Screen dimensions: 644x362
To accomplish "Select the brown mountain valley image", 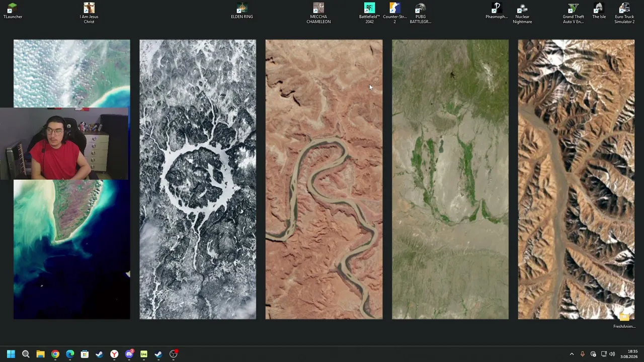I will (576, 179).
